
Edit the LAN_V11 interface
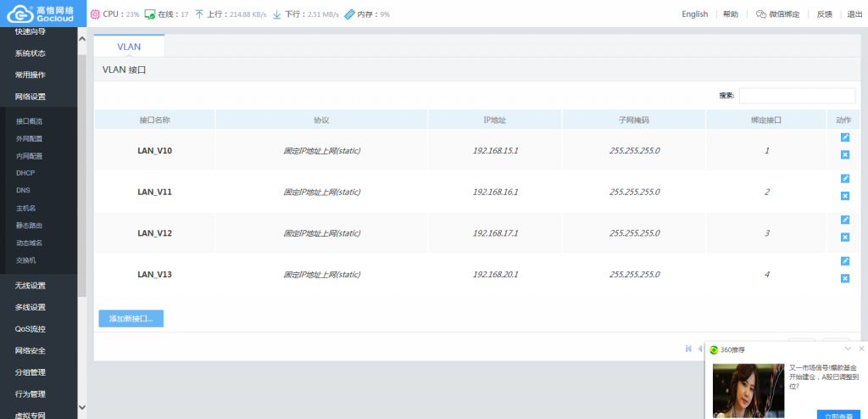845,178
